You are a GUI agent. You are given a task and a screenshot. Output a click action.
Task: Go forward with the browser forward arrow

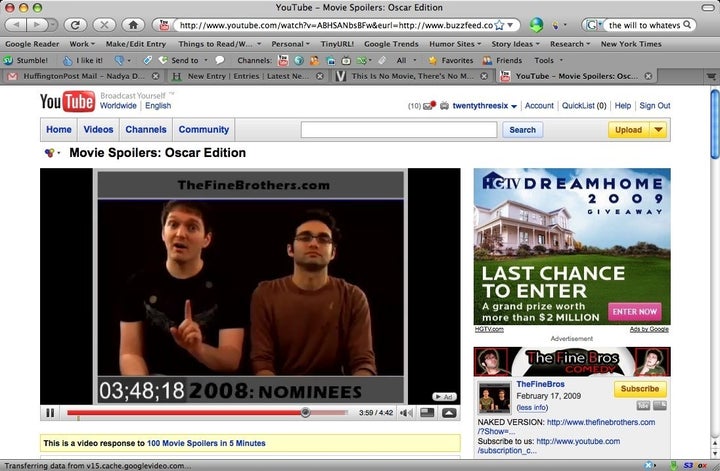(x=37, y=25)
